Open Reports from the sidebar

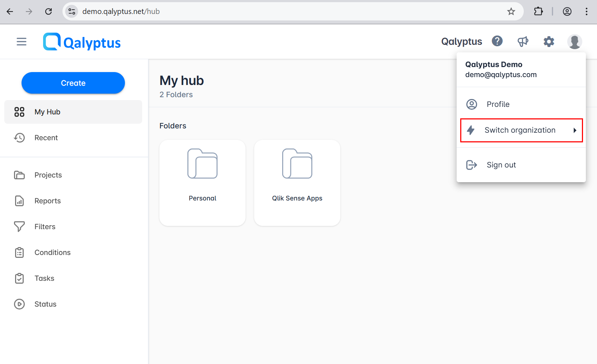[47, 201]
